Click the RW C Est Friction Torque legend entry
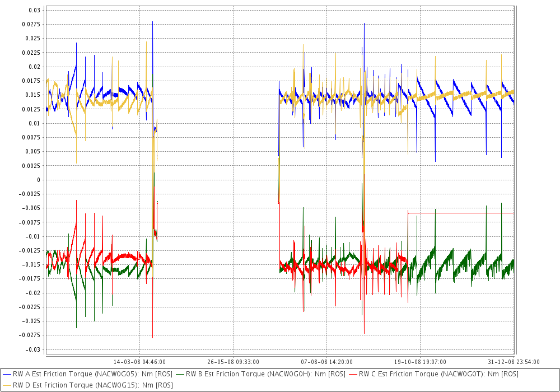The height and width of the screenshot is (392, 560). click(433, 374)
